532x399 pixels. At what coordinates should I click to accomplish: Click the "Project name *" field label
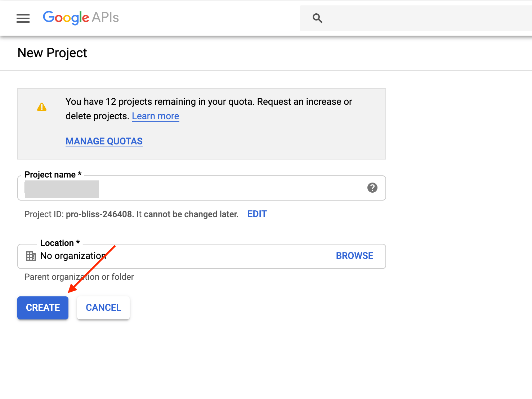click(53, 175)
